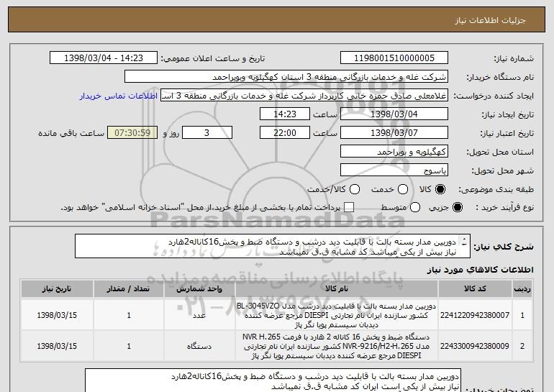Select the متوسط purchase type radio
The width and height of the screenshot is (554, 392).
point(415,207)
